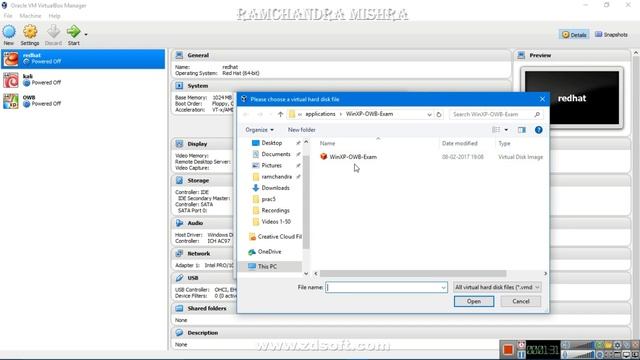Sort by the Name column header
Image resolution: width=640 pixels, height=360 pixels.
(327, 144)
